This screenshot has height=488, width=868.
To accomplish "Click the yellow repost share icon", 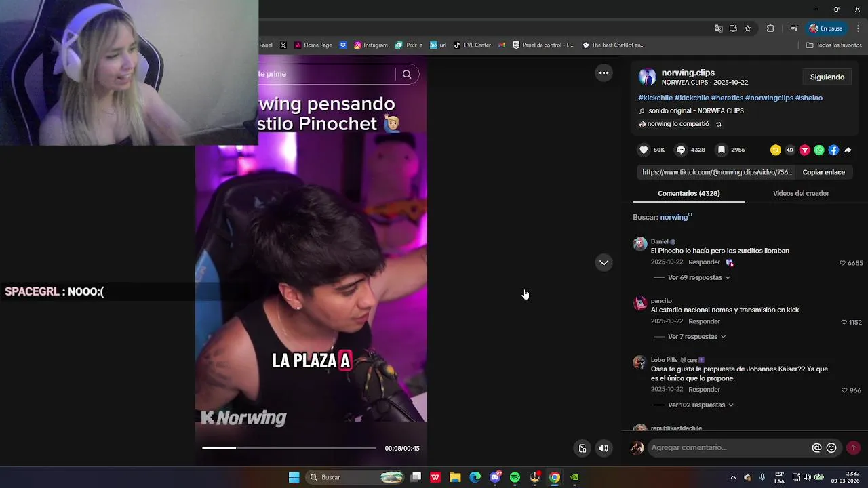I will 775,150.
